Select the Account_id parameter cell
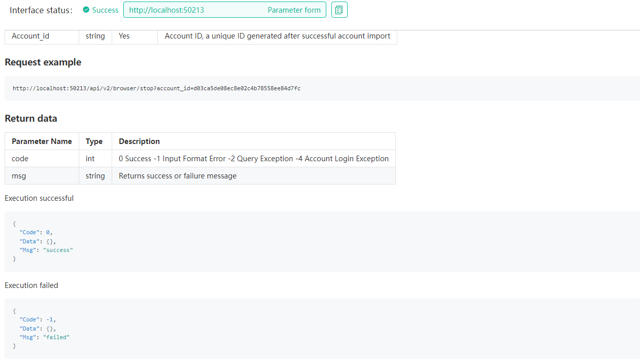 coord(30,36)
